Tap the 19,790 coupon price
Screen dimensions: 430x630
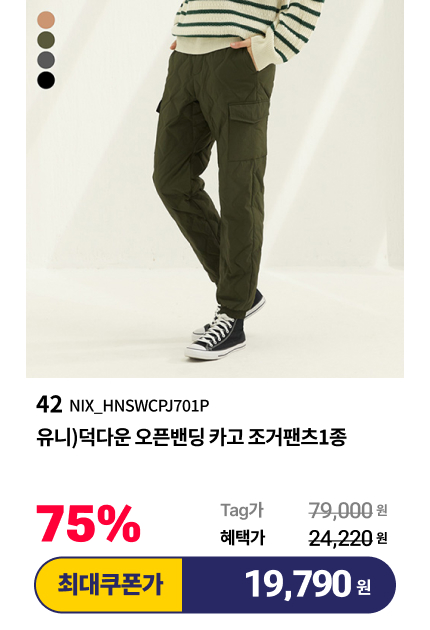click(x=298, y=585)
